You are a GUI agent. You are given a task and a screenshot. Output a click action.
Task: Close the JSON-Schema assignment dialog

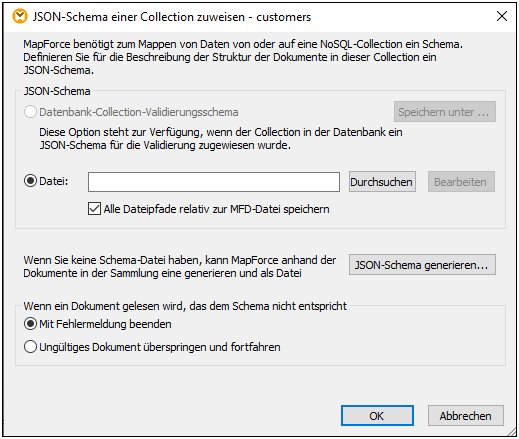pos(502,16)
